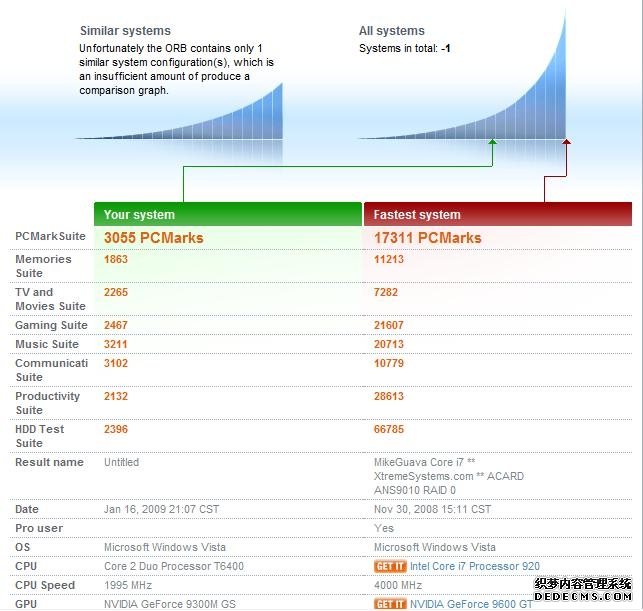This screenshot has width=643, height=611.
Task: Select the date Jan 16, 2009 21:07 CST
Action: [x=161, y=509]
